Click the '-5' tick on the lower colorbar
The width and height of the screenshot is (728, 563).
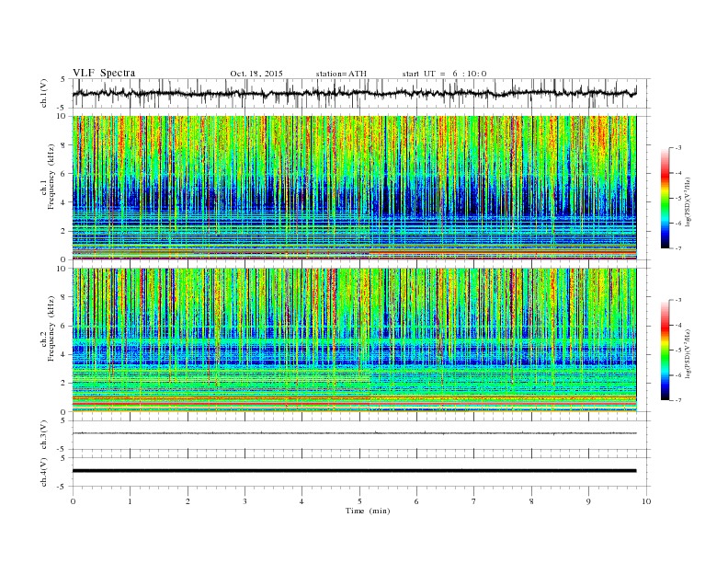(677, 350)
